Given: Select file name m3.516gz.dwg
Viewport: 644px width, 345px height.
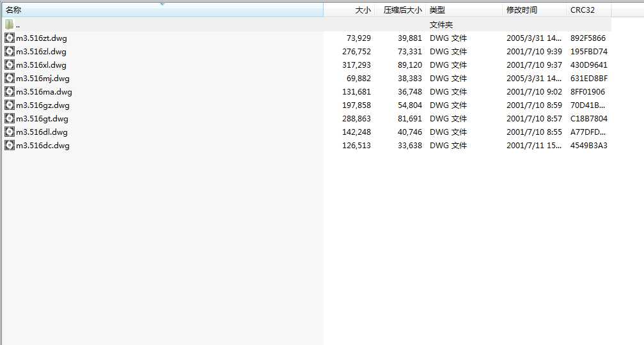Looking at the screenshot, I should 43,105.
